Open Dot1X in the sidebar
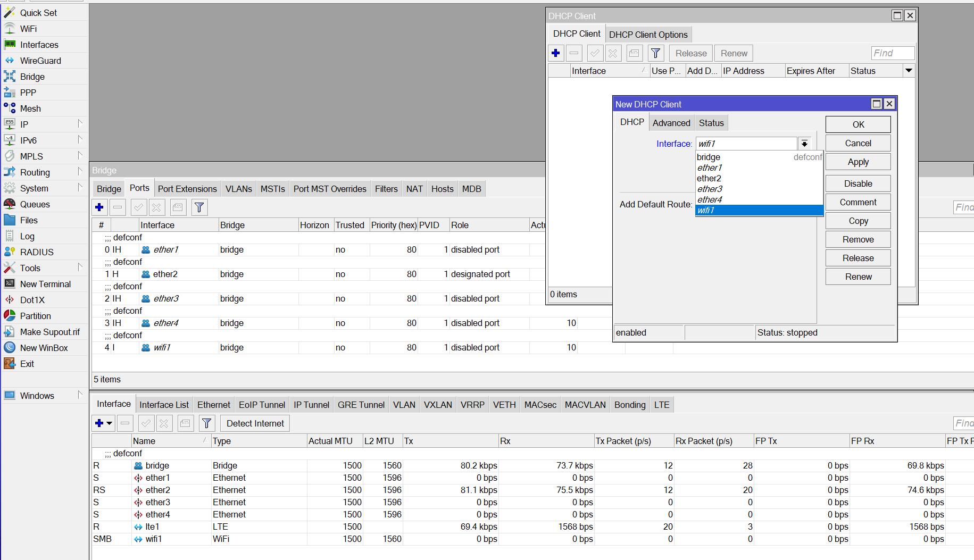This screenshot has height=560, width=974. tap(32, 300)
